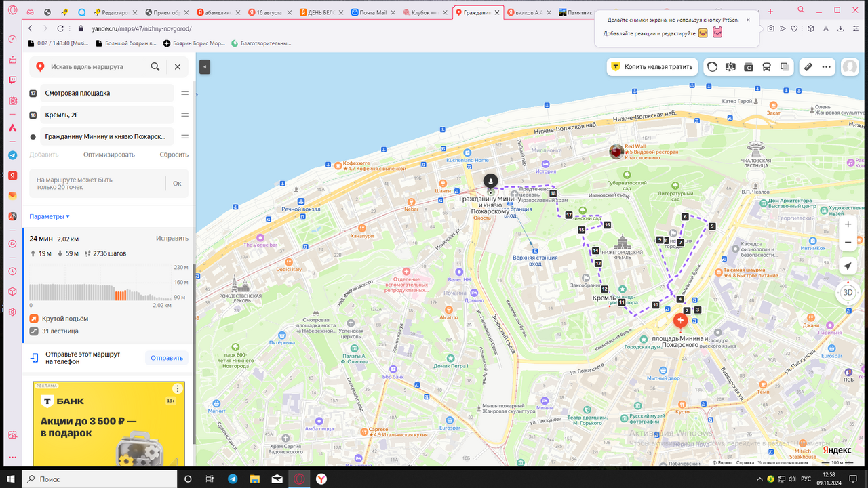Toggle the traffic circle layer icon
868x488 pixels.
pos(712,67)
